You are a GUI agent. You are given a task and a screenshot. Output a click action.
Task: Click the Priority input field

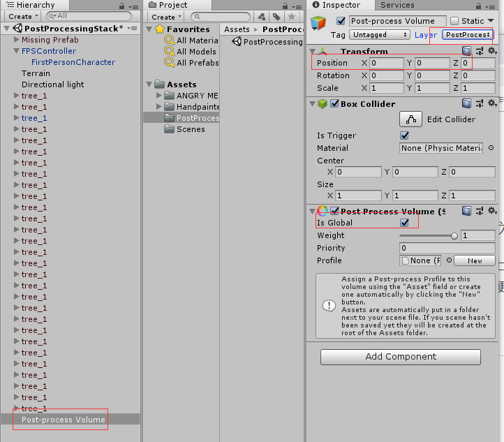tap(447, 248)
